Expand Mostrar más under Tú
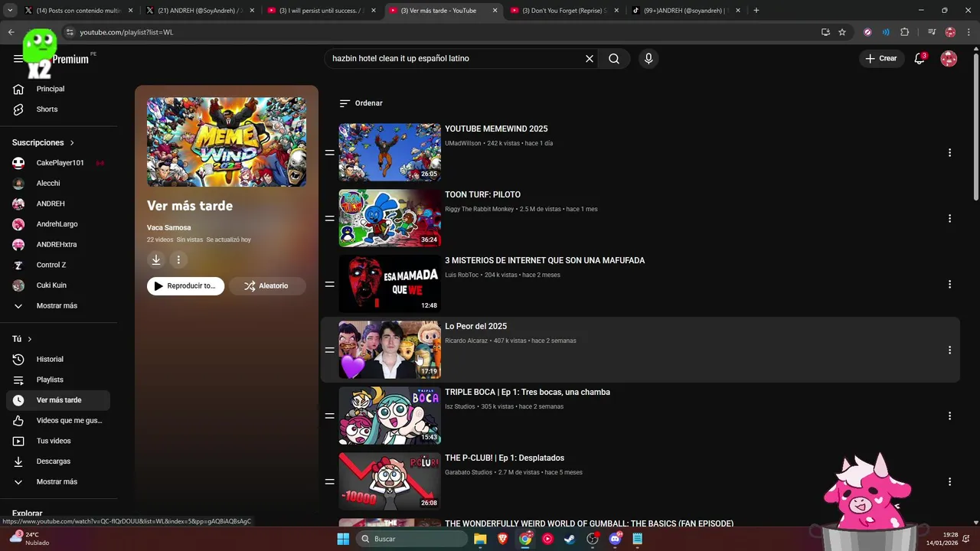Screen dimensions: 980x551 58,482
